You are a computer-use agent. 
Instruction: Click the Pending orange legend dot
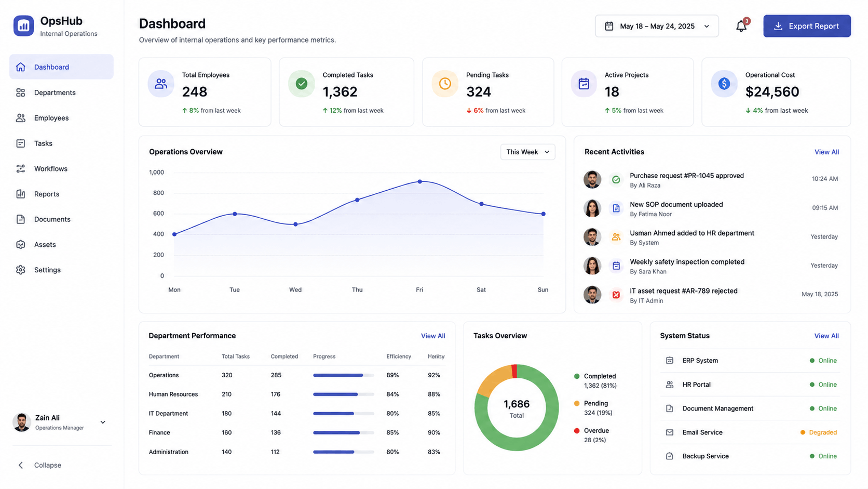[577, 403]
